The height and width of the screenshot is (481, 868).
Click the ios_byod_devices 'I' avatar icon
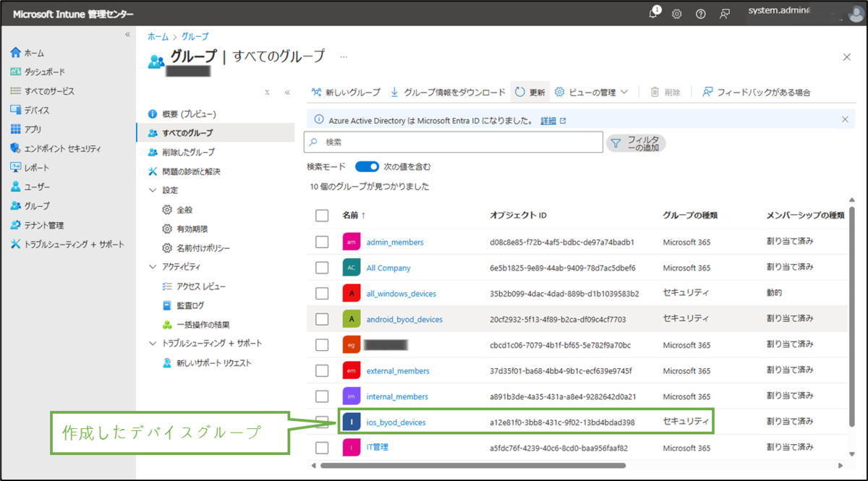click(352, 422)
